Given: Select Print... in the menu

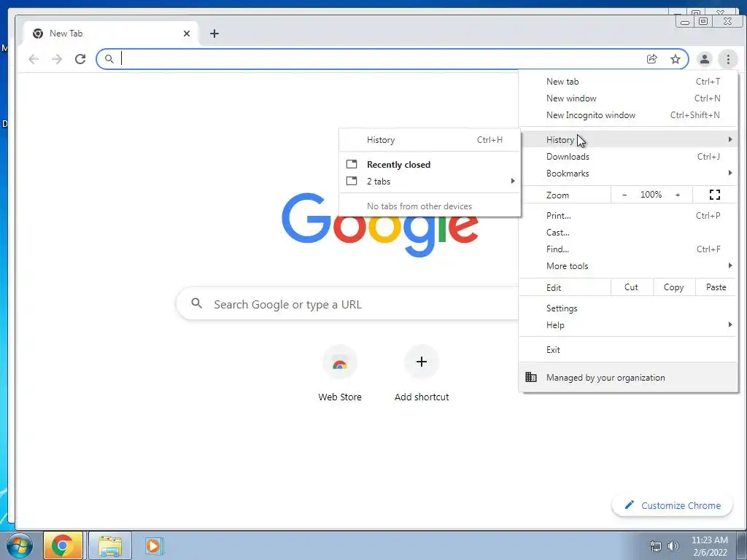Looking at the screenshot, I should pyautogui.click(x=628, y=216).
